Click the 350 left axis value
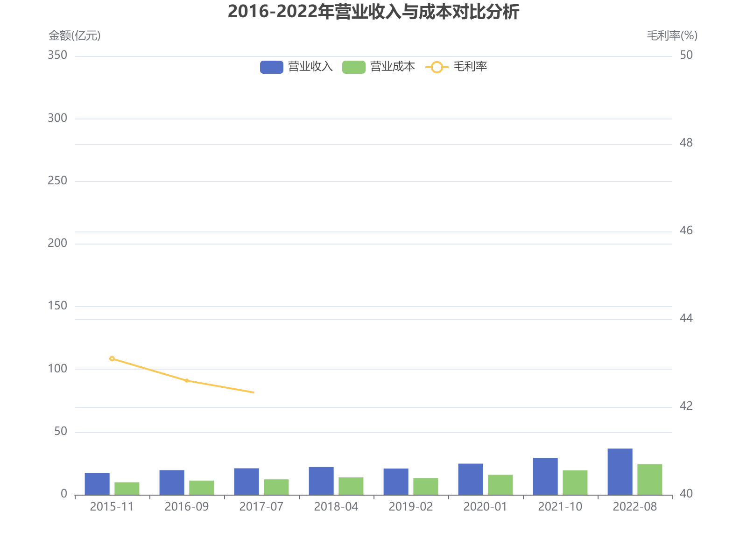 (57, 56)
